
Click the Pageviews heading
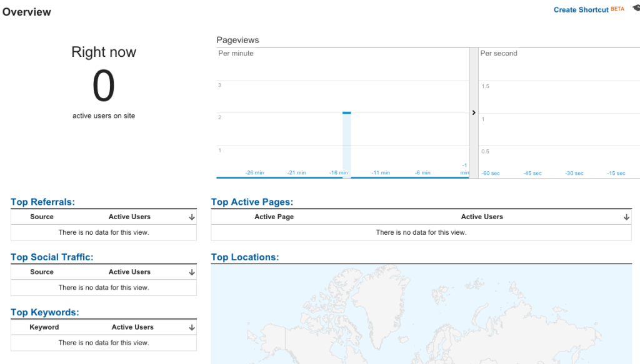click(237, 40)
